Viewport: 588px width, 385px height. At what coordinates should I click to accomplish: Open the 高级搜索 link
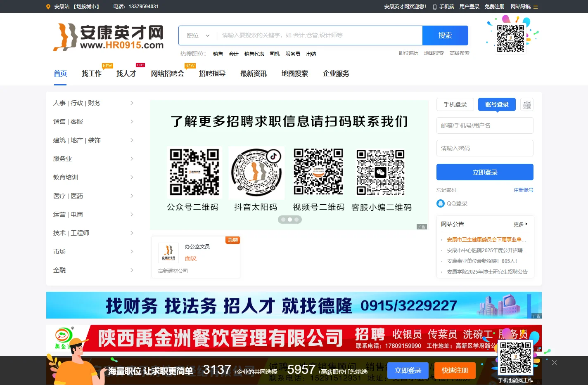[x=460, y=53]
